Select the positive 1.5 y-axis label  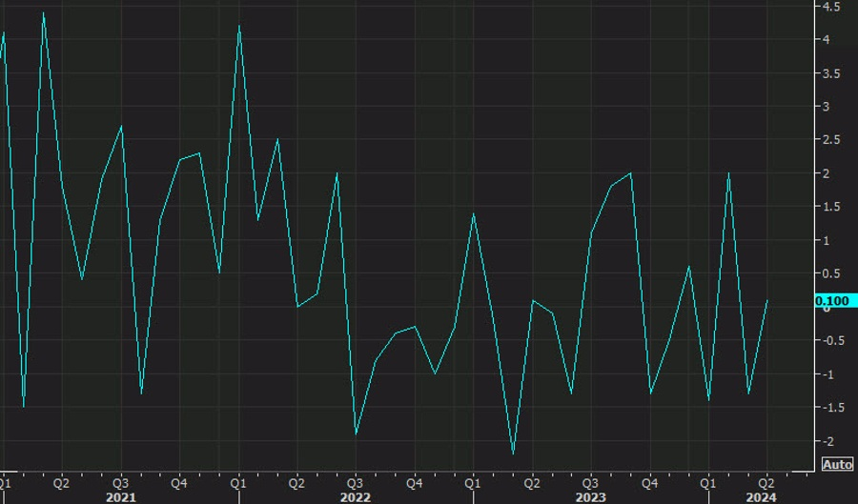click(x=831, y=207)
